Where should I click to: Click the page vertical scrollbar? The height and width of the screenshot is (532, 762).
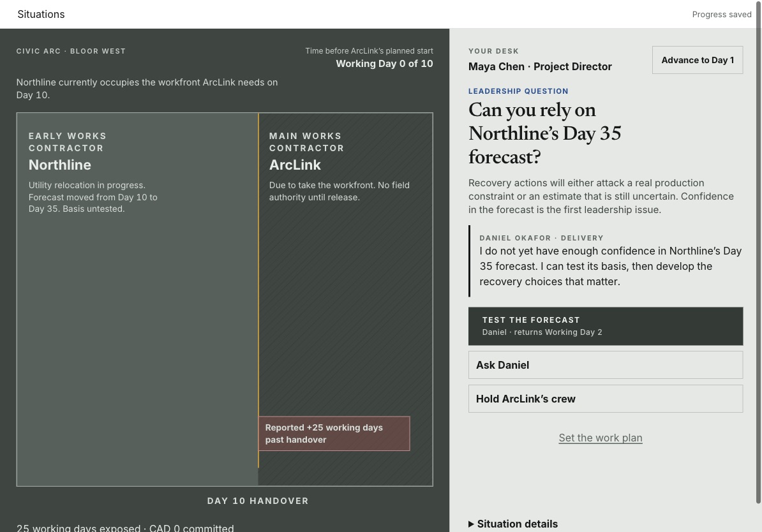coord(758,253)
